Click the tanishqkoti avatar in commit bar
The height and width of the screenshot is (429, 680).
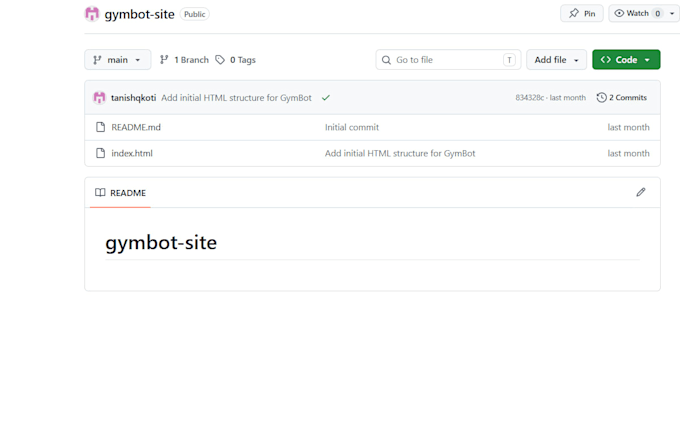(x=99, y=98)
